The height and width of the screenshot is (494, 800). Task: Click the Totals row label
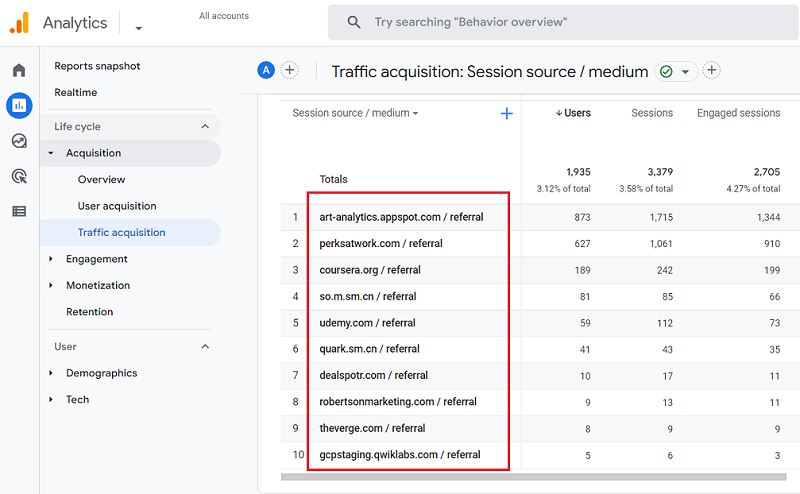(333, 179)
